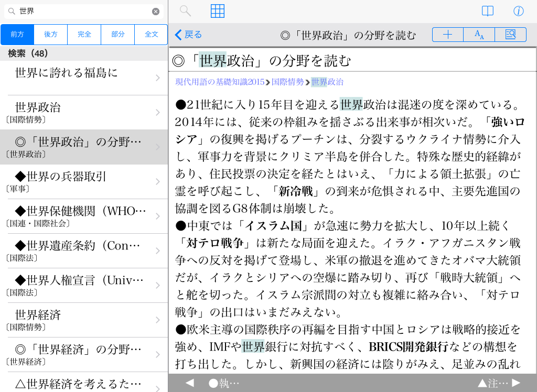Open the 世界経済 result chevron
Viewport: 537px width, 392px height.
point(158,320)
